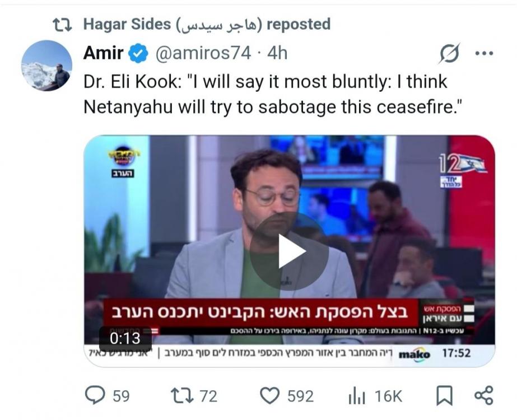Click the blue verified badge

[138, 53]
